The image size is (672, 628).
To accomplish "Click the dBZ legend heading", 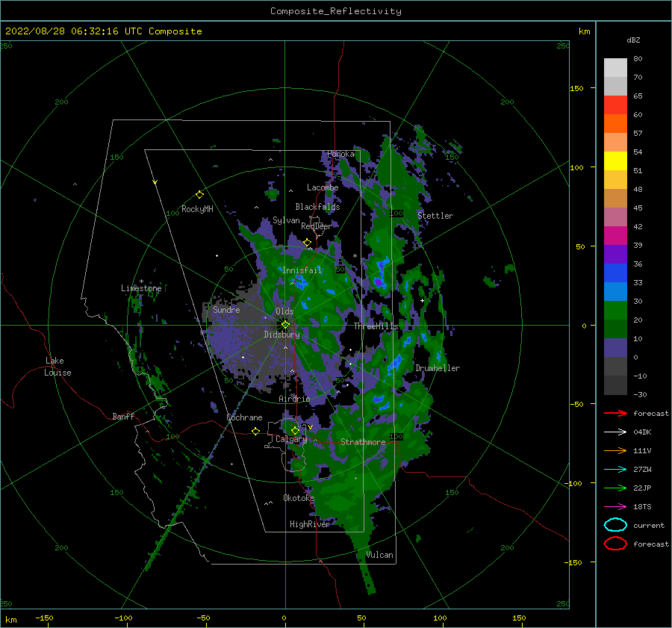I will (633, 40).
